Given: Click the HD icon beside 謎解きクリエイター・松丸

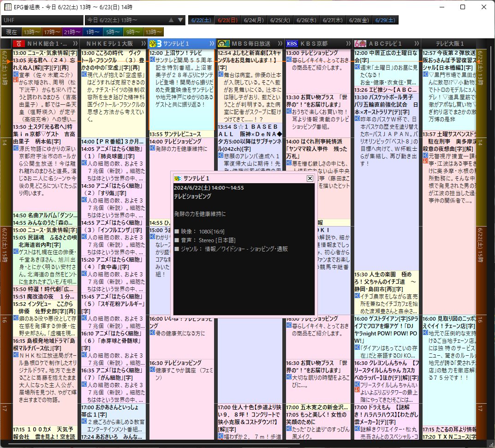Looking at the screenshot, I should tap(357, 429).
